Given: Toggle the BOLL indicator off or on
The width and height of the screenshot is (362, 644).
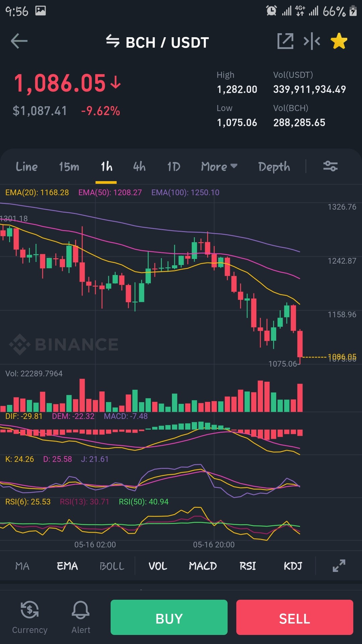Looking at the screenshot, I should (x=112, y=566).
